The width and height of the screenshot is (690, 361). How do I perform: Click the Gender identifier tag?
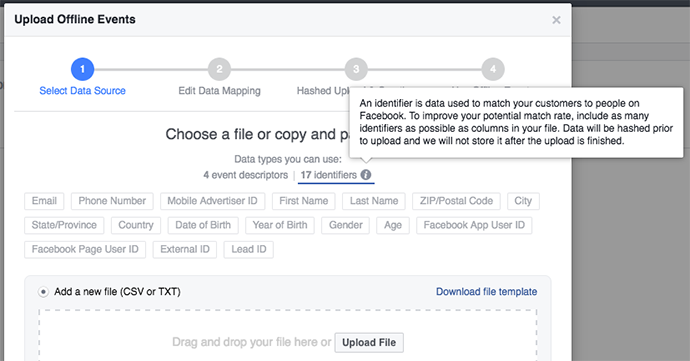[345, 225]
